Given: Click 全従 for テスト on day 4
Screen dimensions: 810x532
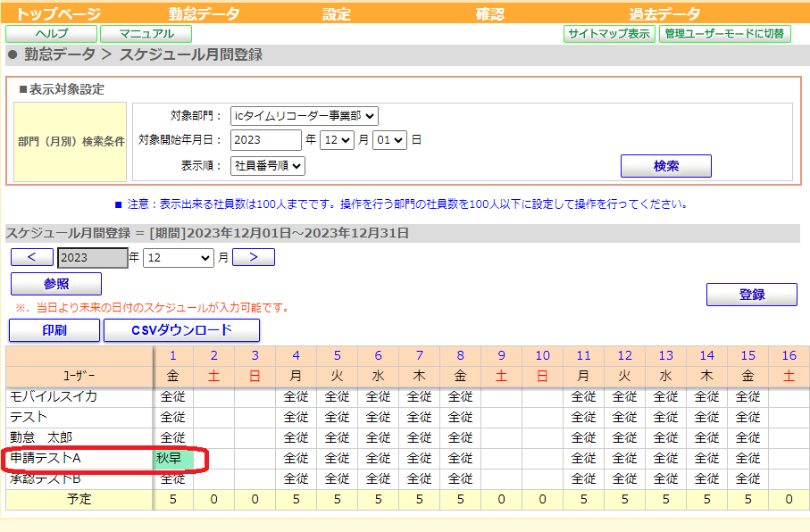Looking at the screenshot, I should point(296,418).
